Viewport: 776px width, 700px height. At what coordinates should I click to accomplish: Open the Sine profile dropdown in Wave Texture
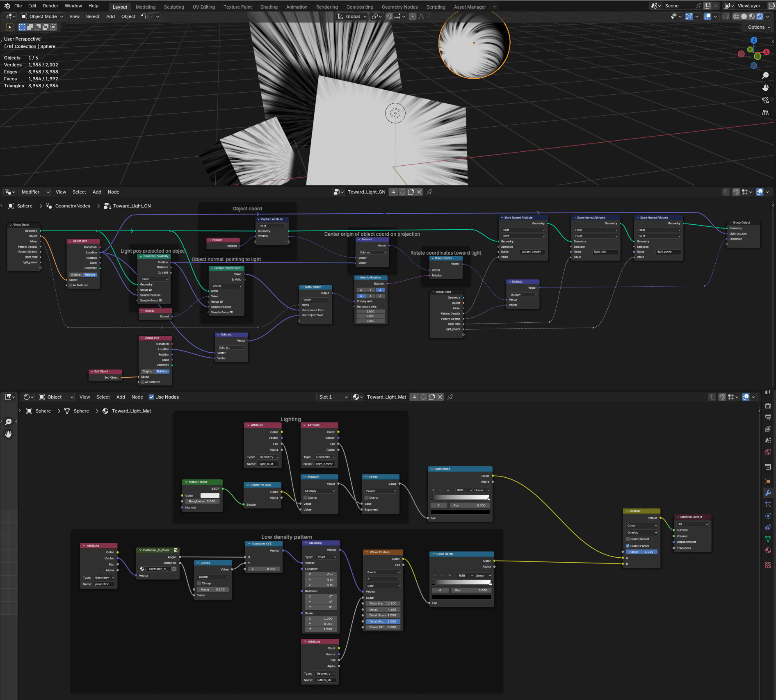383,586
